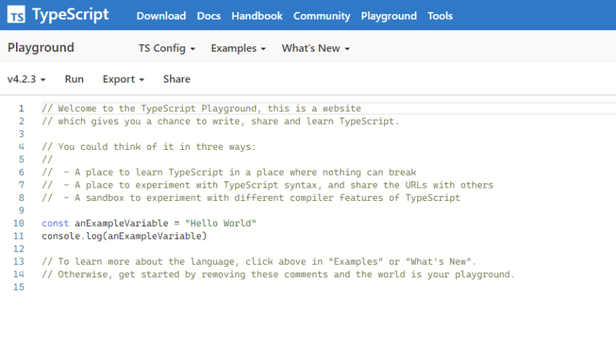
Task: Click anExampleVariable identifier on line 10
Action: [x=121, y=223]
